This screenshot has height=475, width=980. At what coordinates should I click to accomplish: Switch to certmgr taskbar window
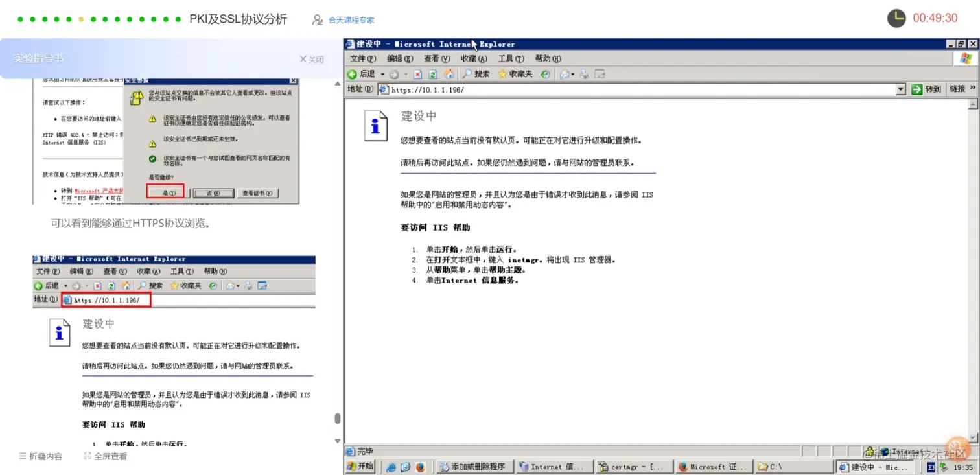click(x=634, y=467)
